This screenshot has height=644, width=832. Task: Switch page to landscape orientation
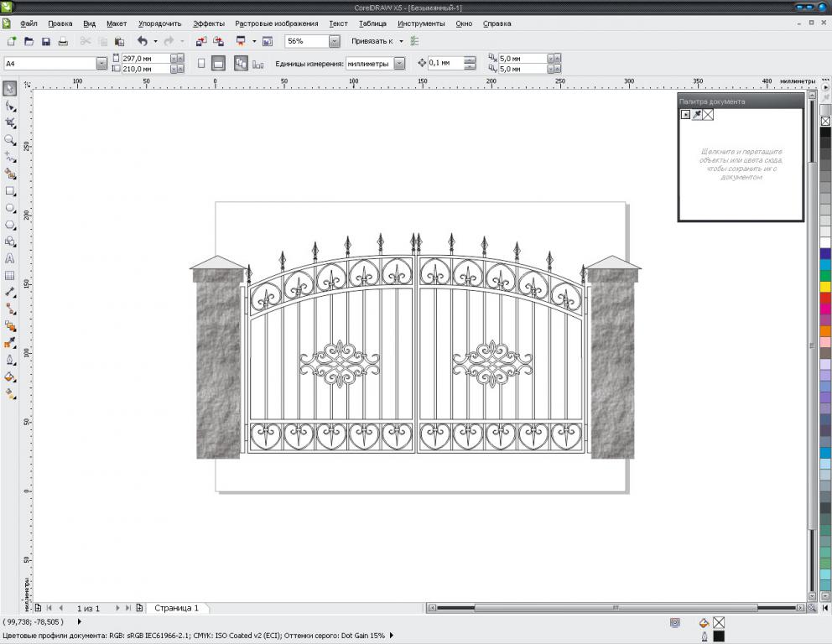218,63
